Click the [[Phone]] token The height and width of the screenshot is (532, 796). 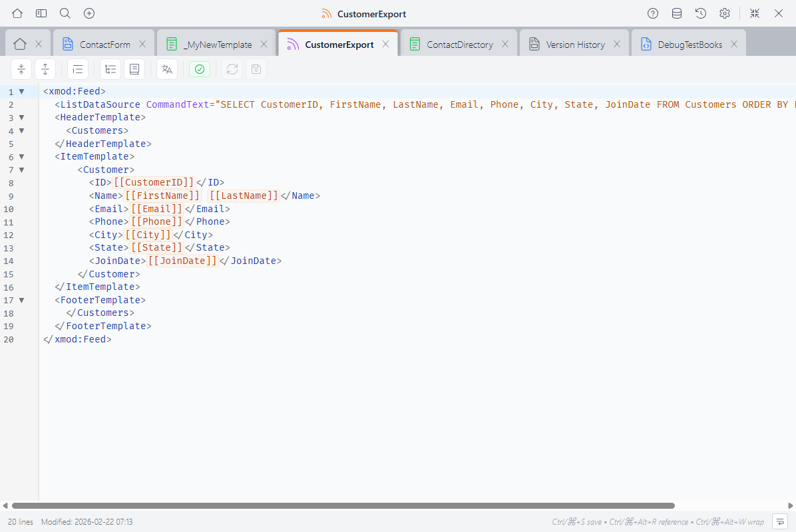(x=156, y=221)
